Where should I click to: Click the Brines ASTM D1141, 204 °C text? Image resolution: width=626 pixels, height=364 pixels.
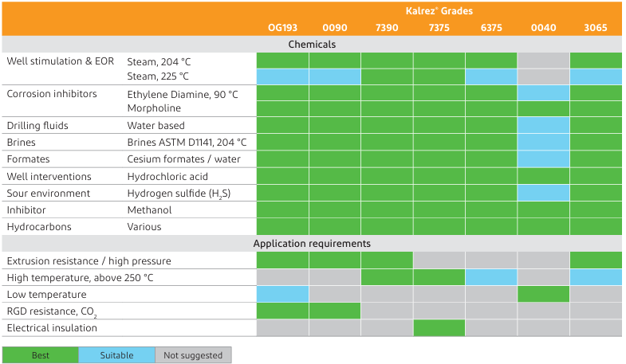[x=187, y=143]
